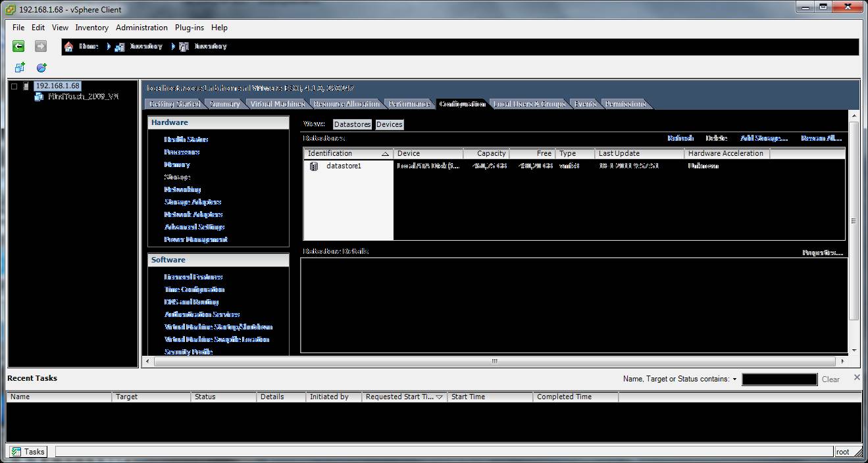Open the Administration menu

click(x=141, y=28)
